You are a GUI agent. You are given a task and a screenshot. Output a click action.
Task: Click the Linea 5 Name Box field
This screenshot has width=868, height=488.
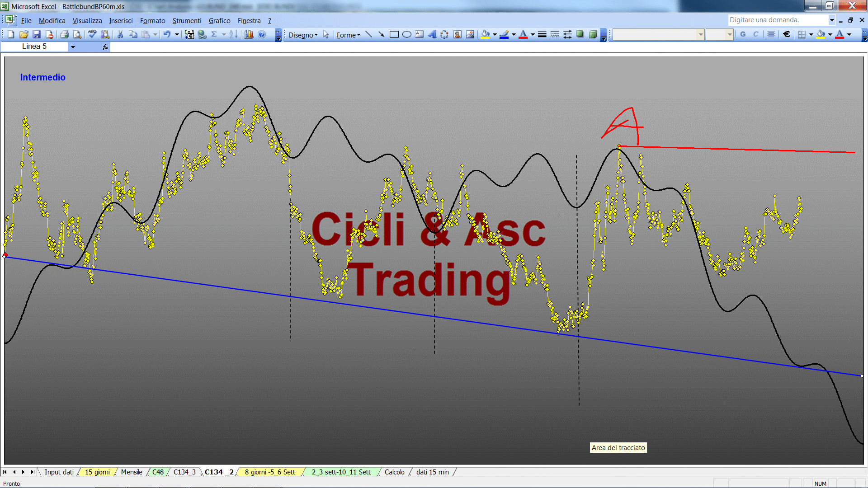(x=34, y=47)
